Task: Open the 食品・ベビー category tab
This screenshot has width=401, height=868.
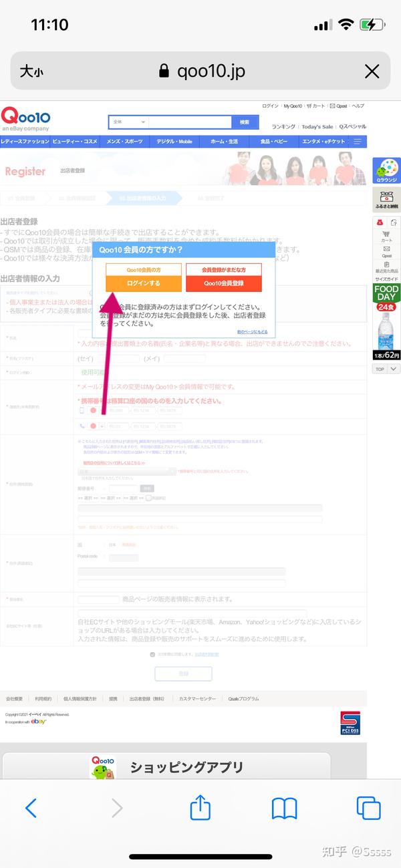Action: click(x=274, y=142)
